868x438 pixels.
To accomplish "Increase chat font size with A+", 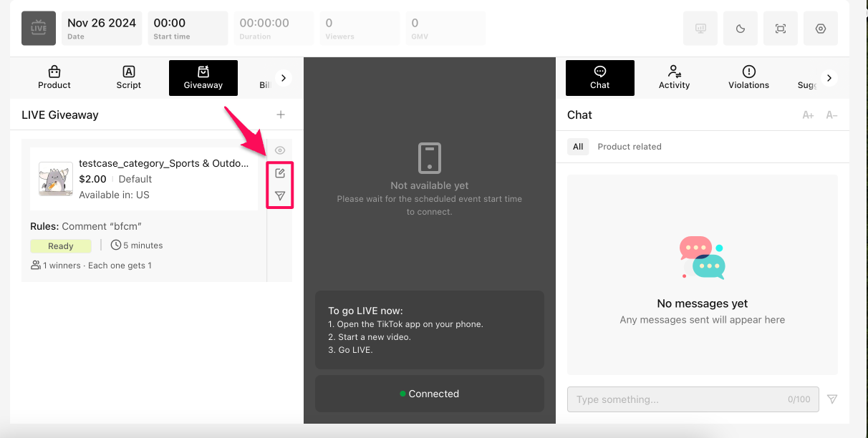I will coord(808,115).
